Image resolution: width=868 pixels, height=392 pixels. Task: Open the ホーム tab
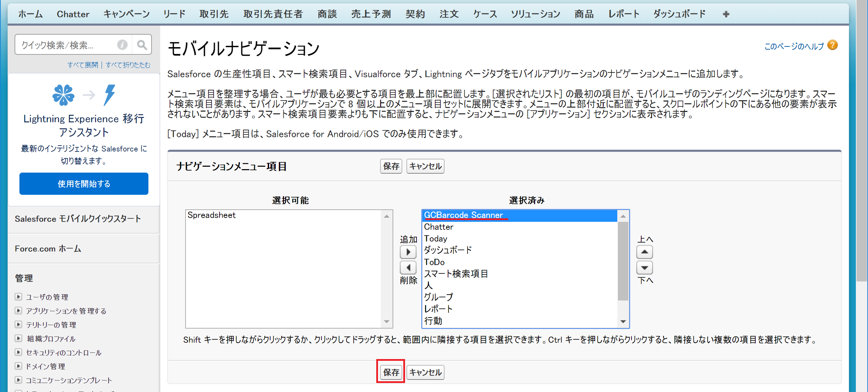coord(31,14)
